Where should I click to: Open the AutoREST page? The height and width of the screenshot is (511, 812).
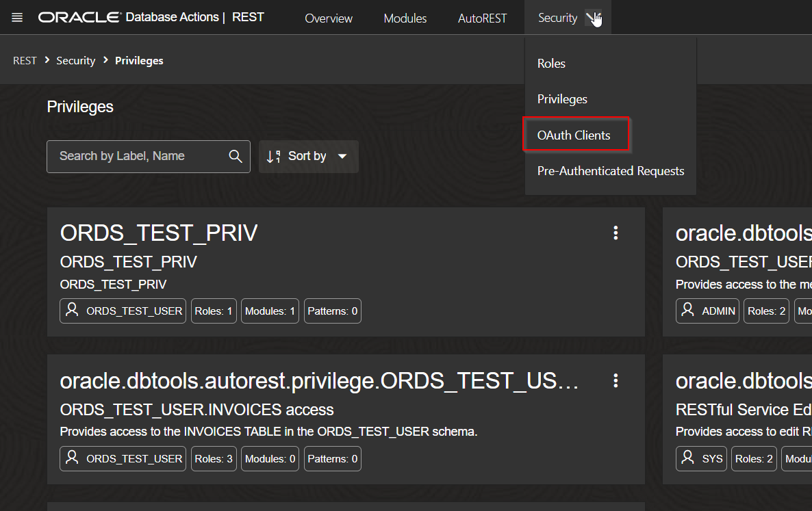(482, 18)
